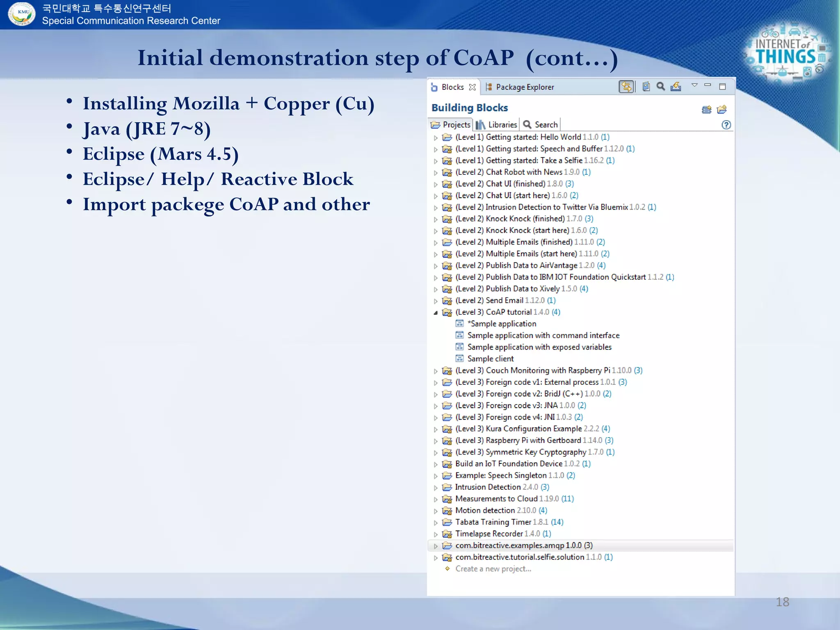Select the Search tab
Viewport: 840px width, 630px height.
pos(541,125)
